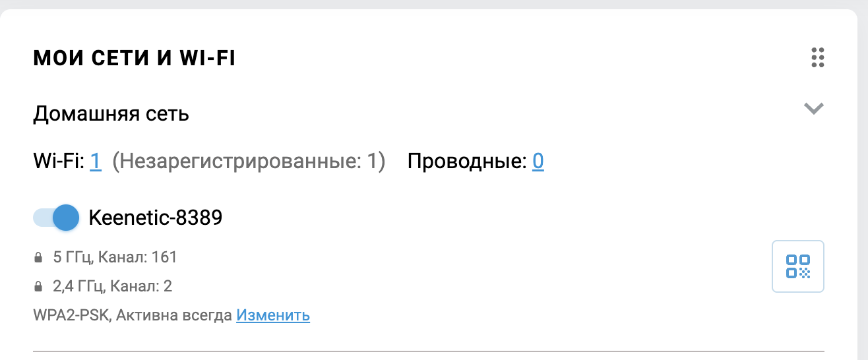
Task: Click the Keenetic-8389 network name
Action: tap(155, 218)
